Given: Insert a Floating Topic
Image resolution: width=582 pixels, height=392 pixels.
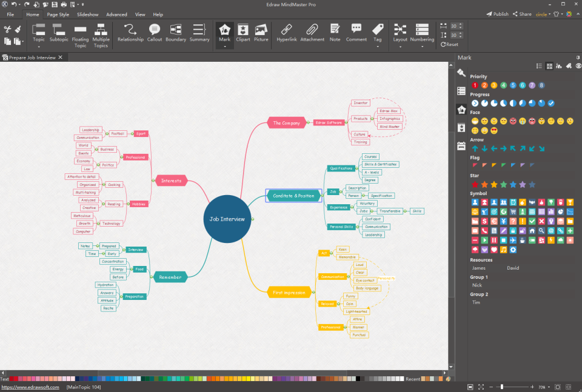Looking at the screenshot, I should pyautogui.click(x=80, y=36).
